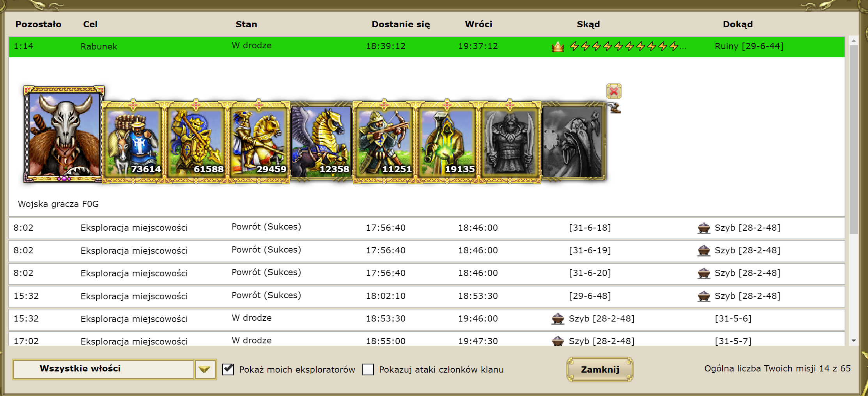
Task: Click the scrollbar down arrow
Action: [854, 341]
